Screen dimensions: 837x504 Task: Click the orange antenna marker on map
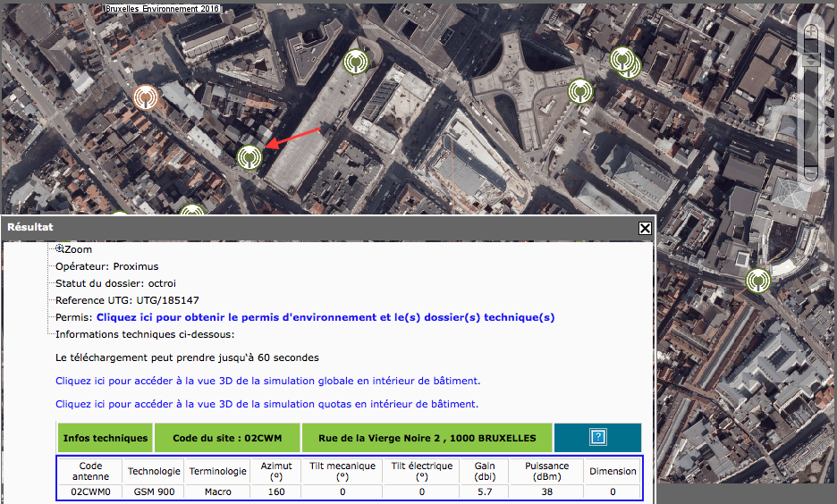(x=145, y=97)
